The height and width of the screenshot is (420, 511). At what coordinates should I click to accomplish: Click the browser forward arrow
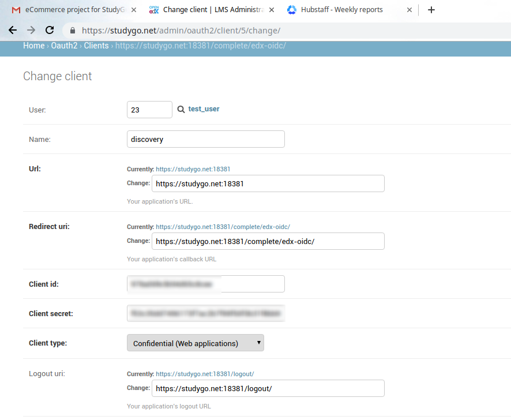31,30
